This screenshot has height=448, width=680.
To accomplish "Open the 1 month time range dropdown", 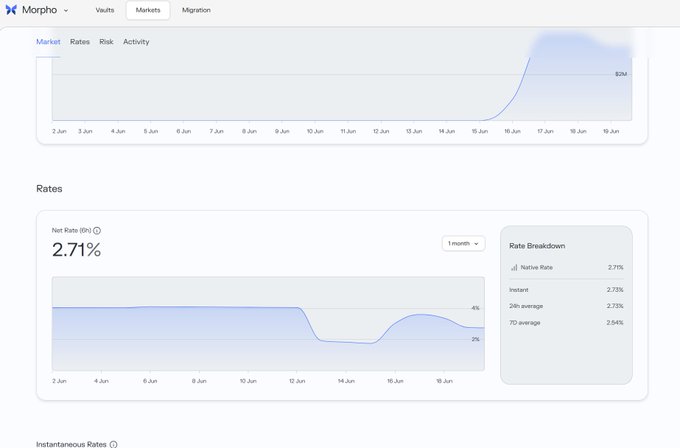I will click(463, 243).
